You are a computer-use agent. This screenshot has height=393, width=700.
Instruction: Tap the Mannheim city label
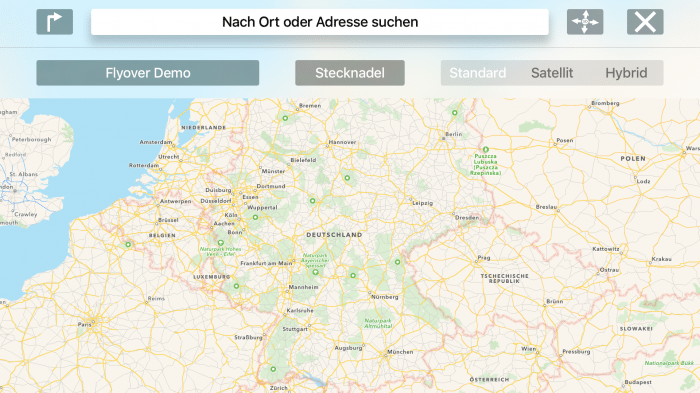pyautogui.click(x=304, y=287)
